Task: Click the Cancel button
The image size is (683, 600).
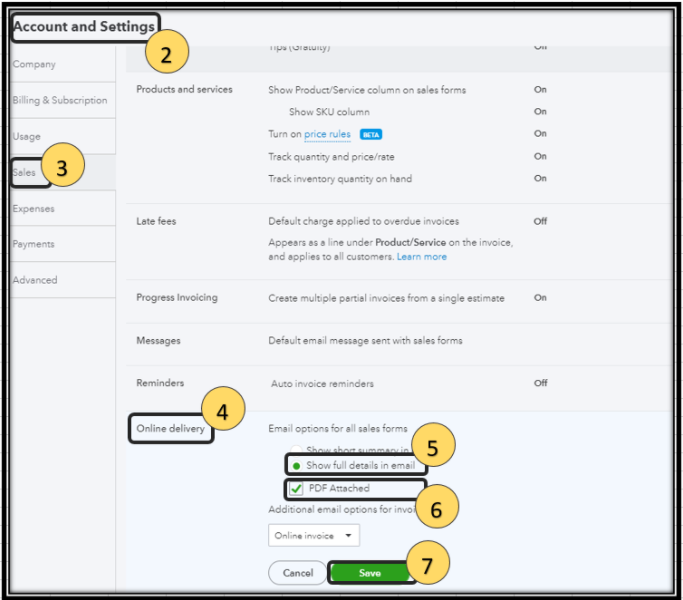Action: [298, 573]
